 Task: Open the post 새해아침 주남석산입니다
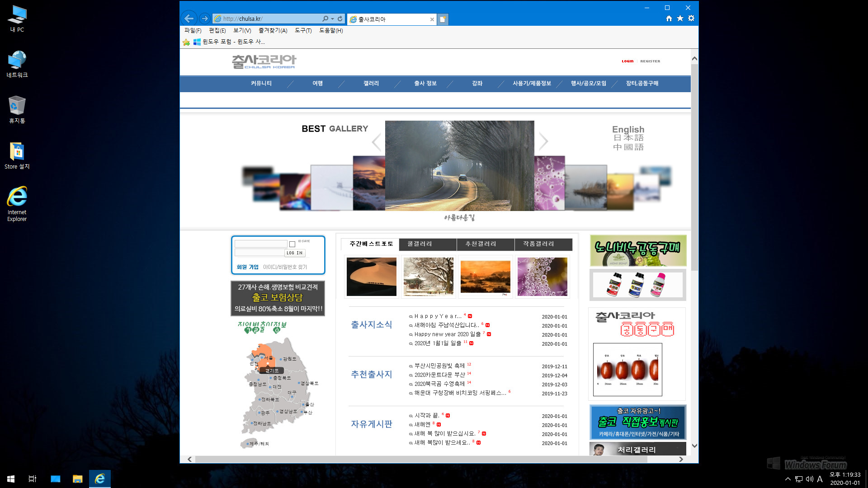click(x=447, y=325)
